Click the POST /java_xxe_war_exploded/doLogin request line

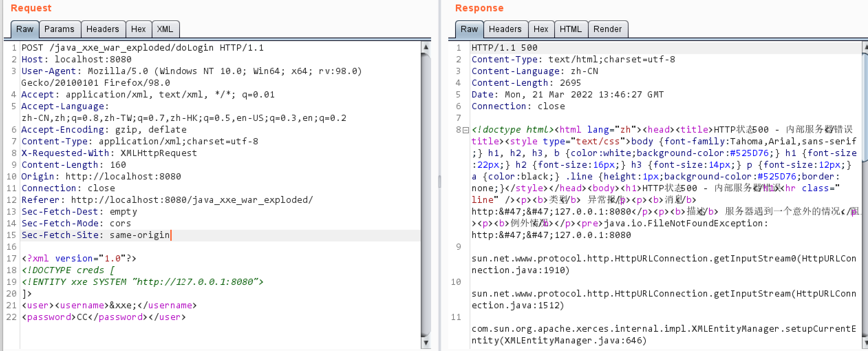142,48
